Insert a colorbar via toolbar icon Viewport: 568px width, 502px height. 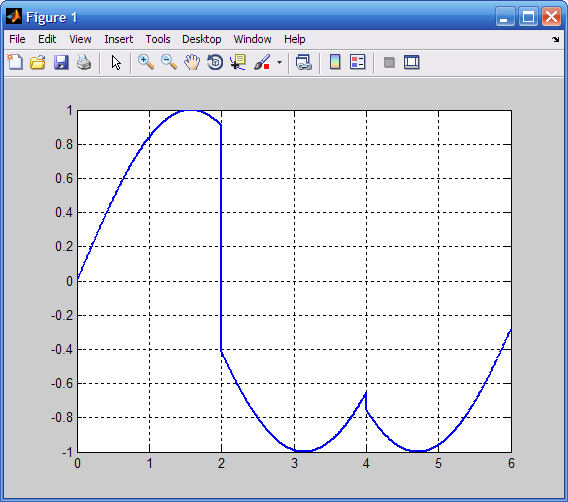[335, 62]
